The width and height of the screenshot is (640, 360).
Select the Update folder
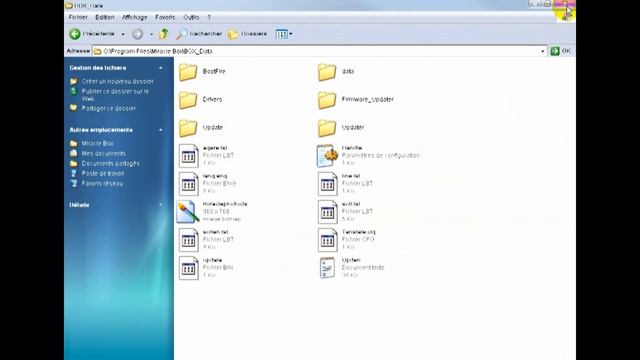click(201, 128)
